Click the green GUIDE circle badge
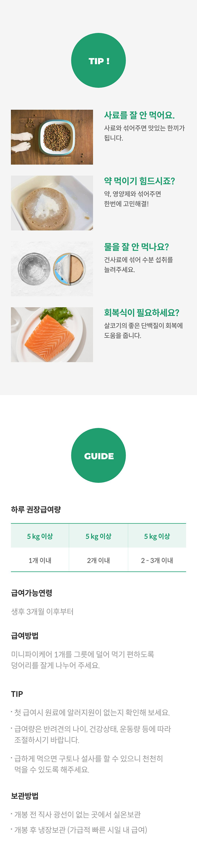The image size is (197, 868). 98,455
